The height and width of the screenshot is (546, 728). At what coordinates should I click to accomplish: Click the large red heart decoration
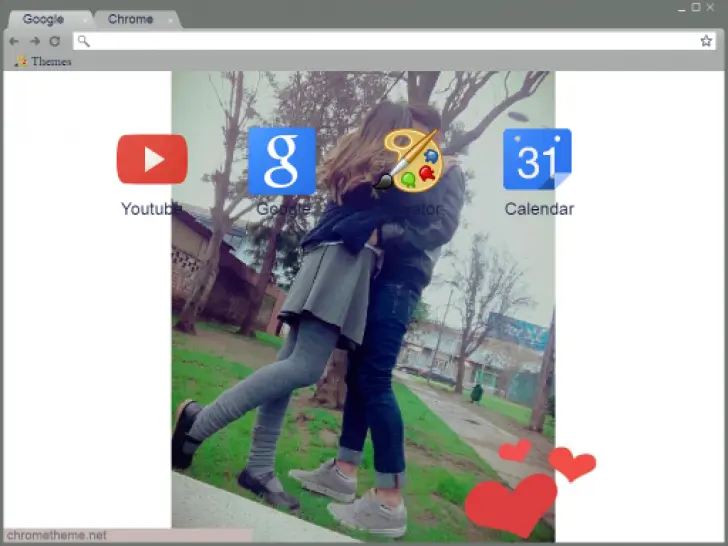coord(510,502)
